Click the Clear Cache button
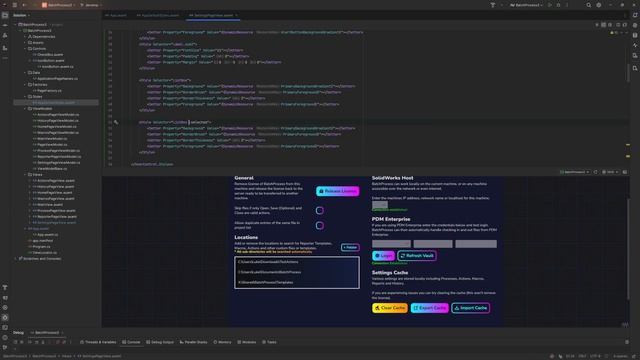The width and height of the screenshot is (640, 360). point(390,308)
